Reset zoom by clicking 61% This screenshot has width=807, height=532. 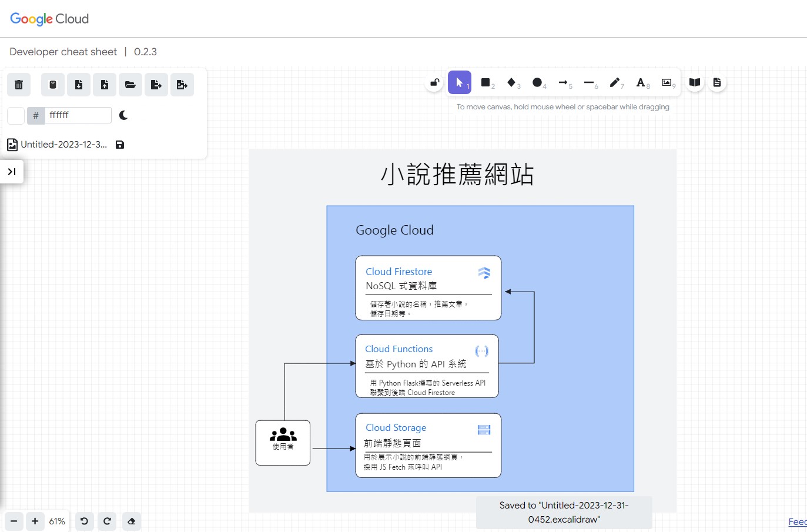click(x=57, y=521)
